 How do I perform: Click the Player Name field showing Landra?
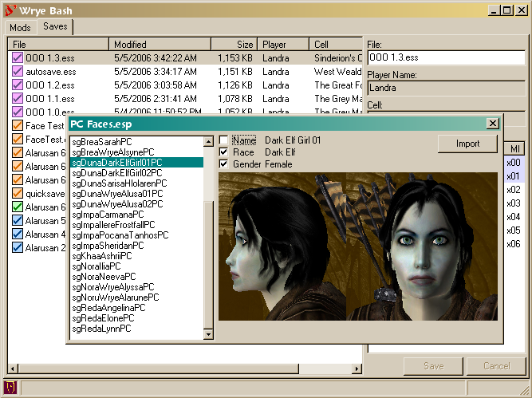446,89
